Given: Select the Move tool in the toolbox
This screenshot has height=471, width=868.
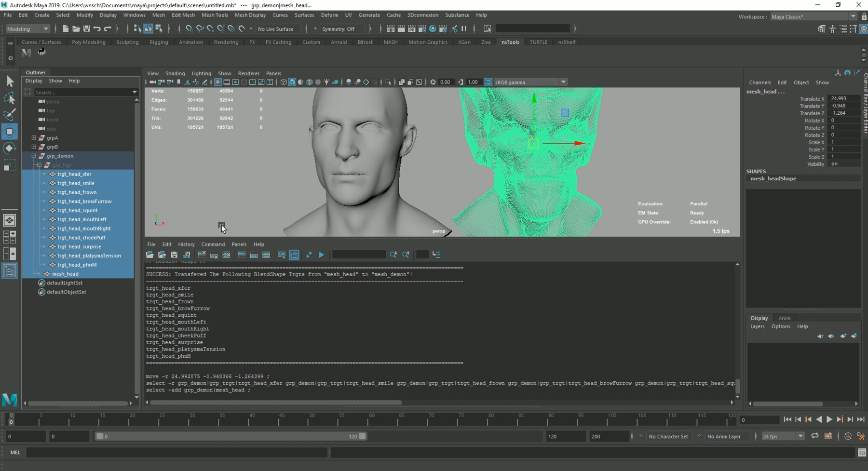Looking at the screenshot, I should 10,131.
